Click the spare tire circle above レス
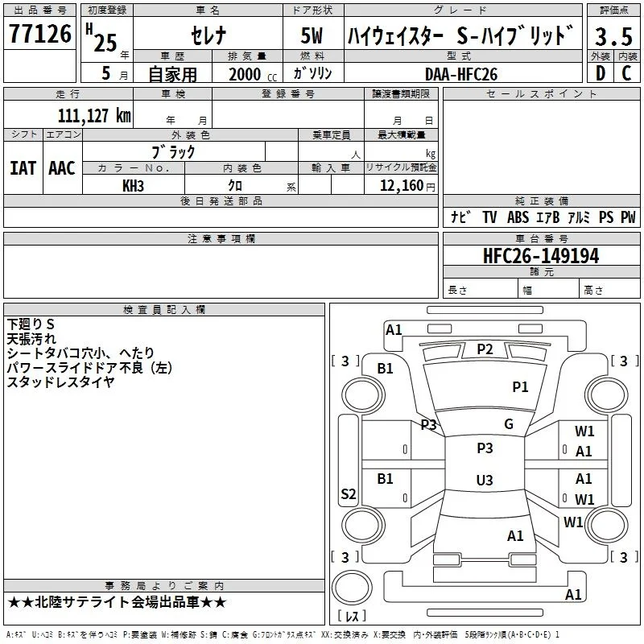 pyautogui.click(x=352, y=588)
